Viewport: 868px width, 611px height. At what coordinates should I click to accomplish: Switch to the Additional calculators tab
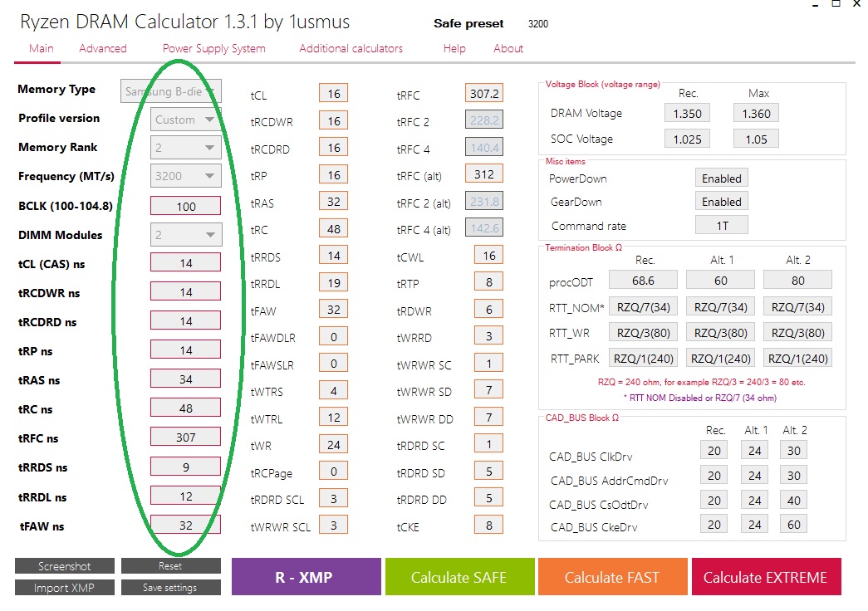pyautogui.click(x=351, y=48)
